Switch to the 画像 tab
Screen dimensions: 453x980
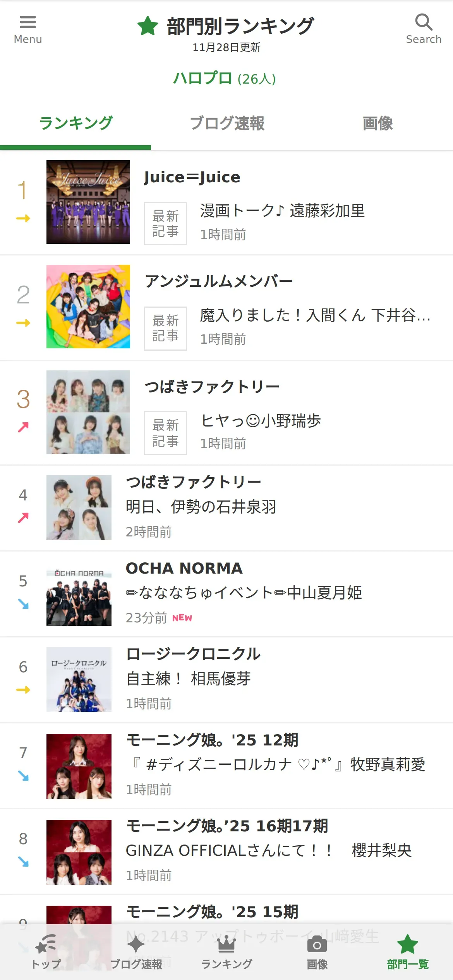pyautogui.click(x=377, y=123)
